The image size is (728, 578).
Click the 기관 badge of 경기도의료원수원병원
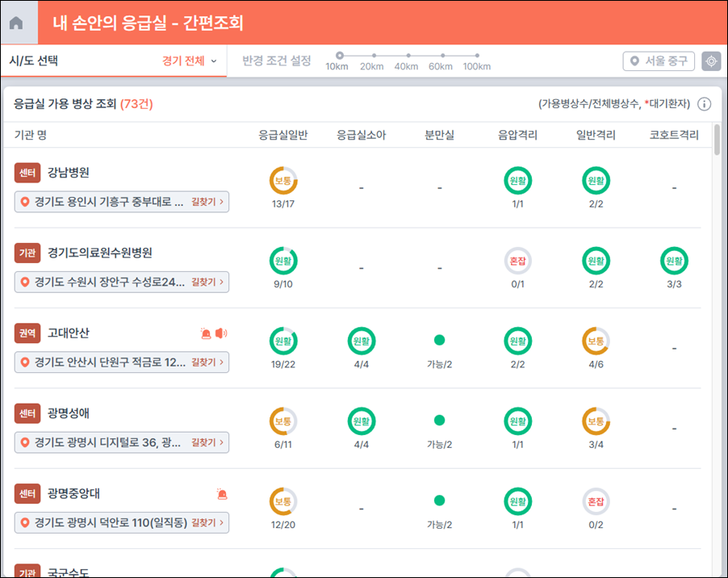pyautogui.click(x=27, y=253)
